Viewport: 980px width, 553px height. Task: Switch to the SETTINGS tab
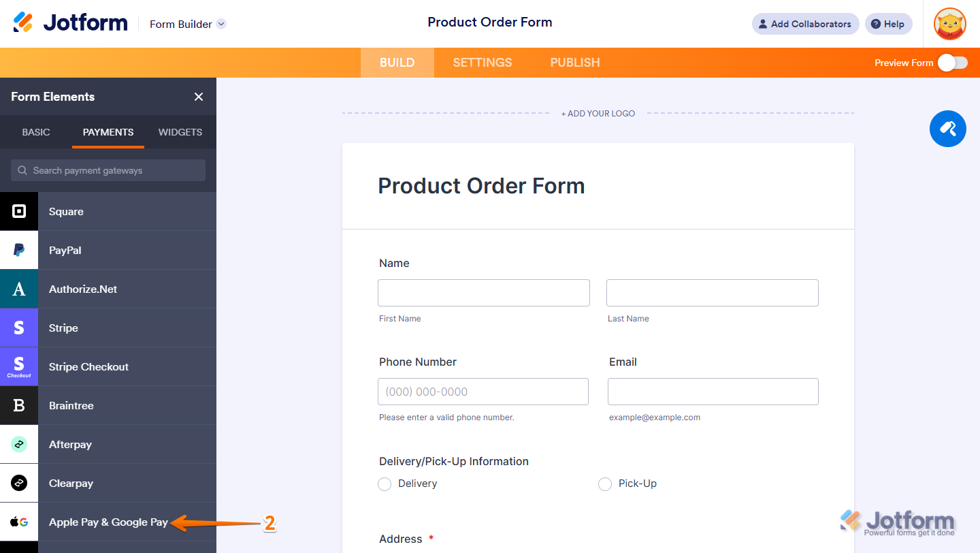click(x=483, y=63)
